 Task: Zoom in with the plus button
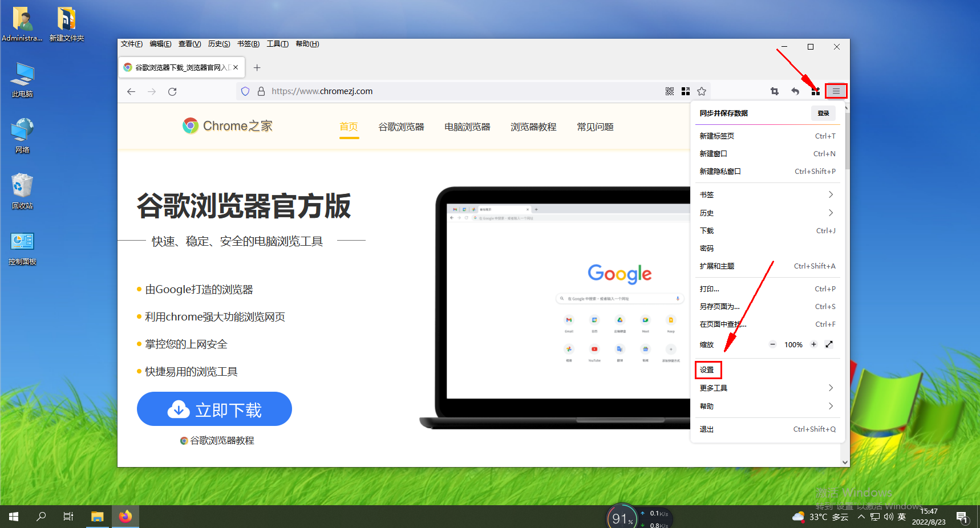point(814,344)
